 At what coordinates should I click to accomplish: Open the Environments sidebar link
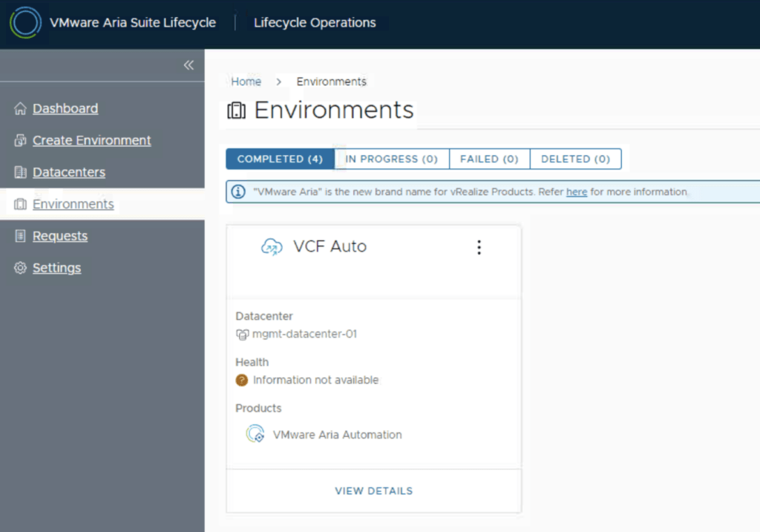tap(73, 205)
